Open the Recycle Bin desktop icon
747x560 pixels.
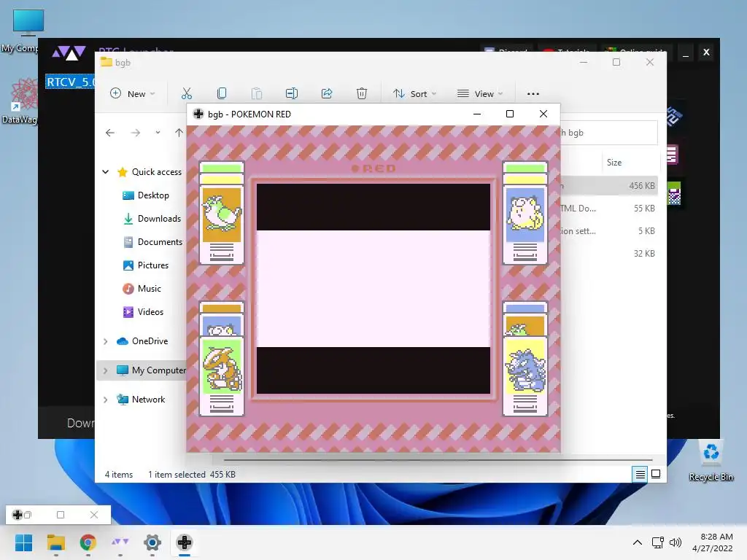[x=711, y=461]
